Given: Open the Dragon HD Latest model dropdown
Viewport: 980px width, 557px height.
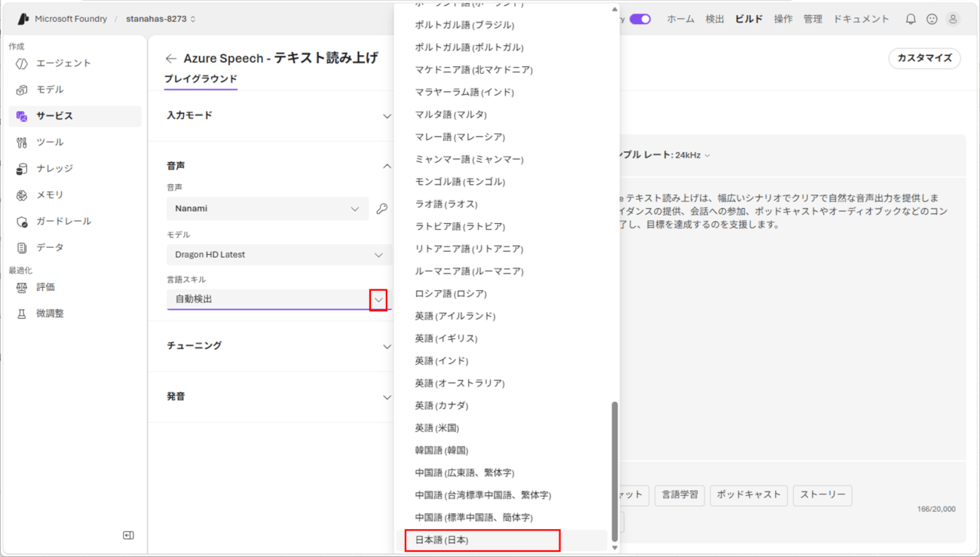Looking at the screenshot, I should pyautogui.click(x=279, y=255).
